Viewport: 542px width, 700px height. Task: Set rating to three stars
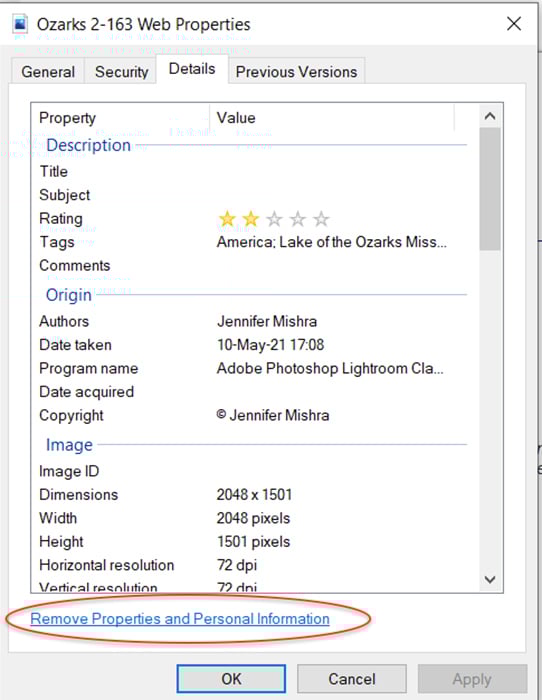274,219
